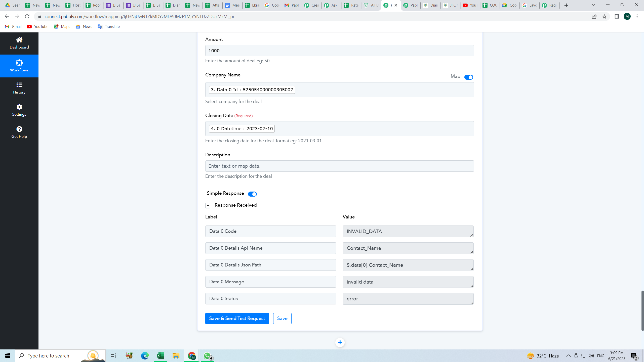Open the YouTube bookmark
The width and height of the screenshot is (644, 362).
point(37,27)
